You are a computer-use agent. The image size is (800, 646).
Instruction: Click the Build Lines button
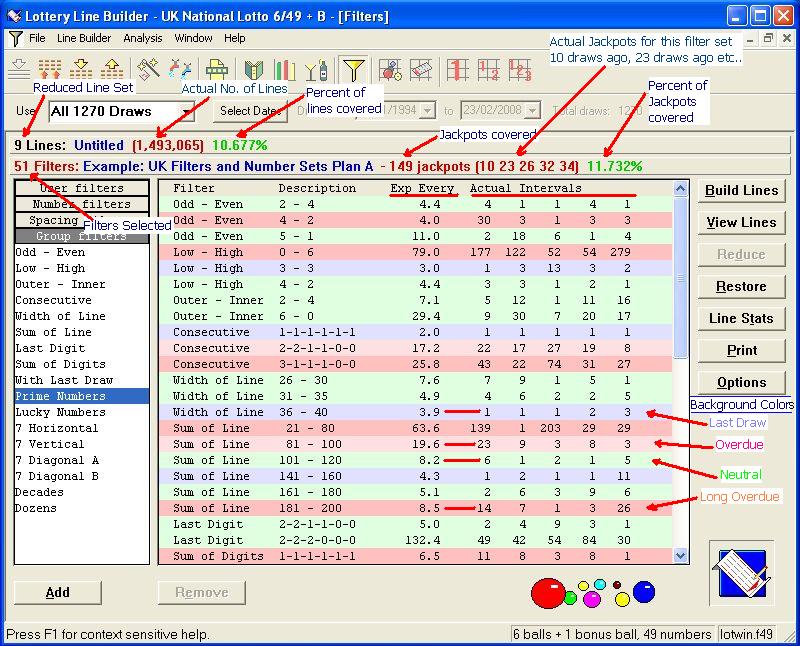[741, 190]
